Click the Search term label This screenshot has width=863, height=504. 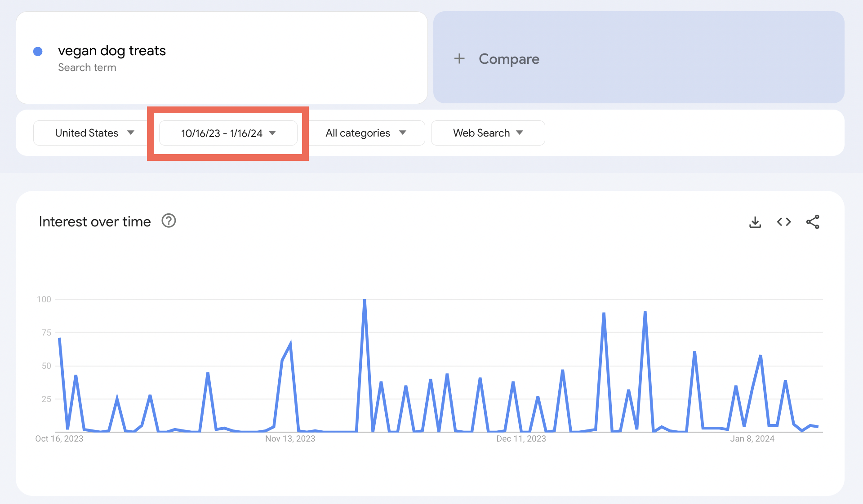(x=87, y=67)
